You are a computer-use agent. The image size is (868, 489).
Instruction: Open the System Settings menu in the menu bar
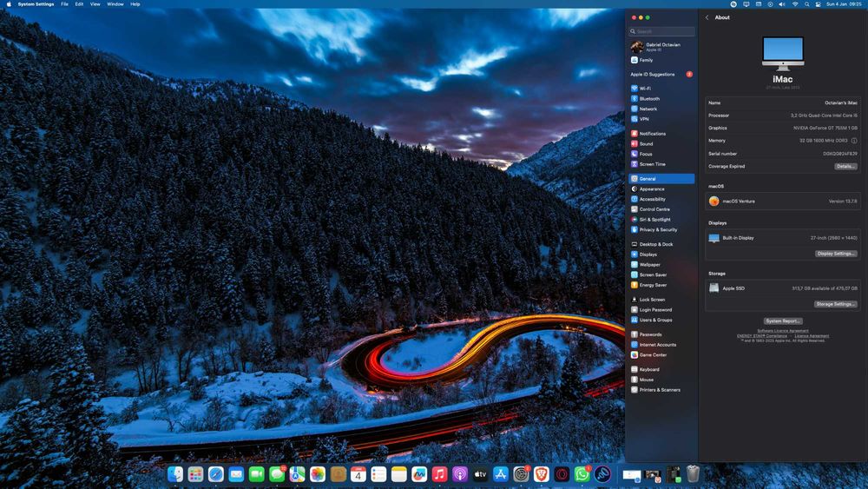(36, 3)
